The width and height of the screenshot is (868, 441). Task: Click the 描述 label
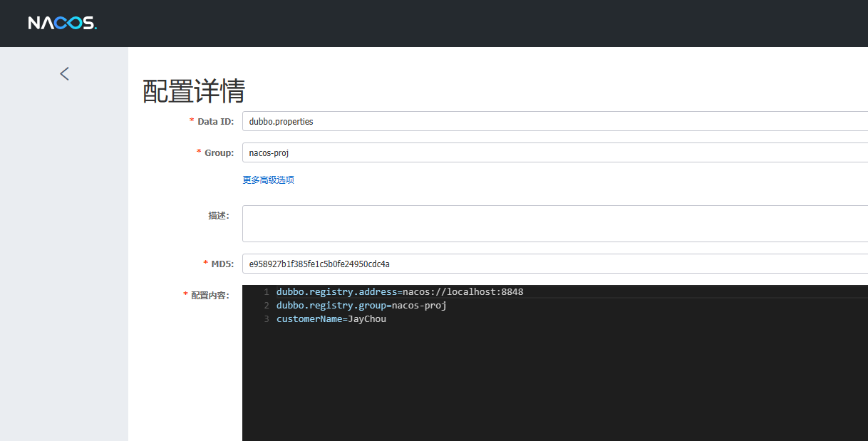tap(219, 216)
